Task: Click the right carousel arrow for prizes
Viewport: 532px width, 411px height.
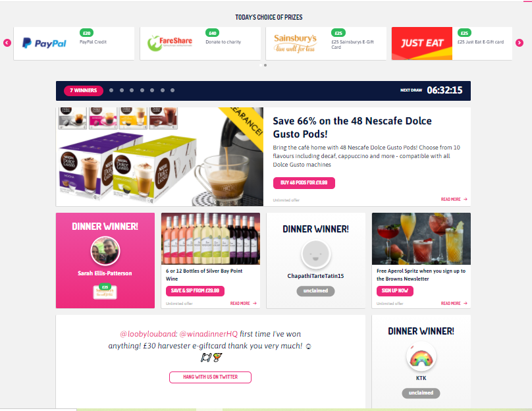Action: coord(519,43)
